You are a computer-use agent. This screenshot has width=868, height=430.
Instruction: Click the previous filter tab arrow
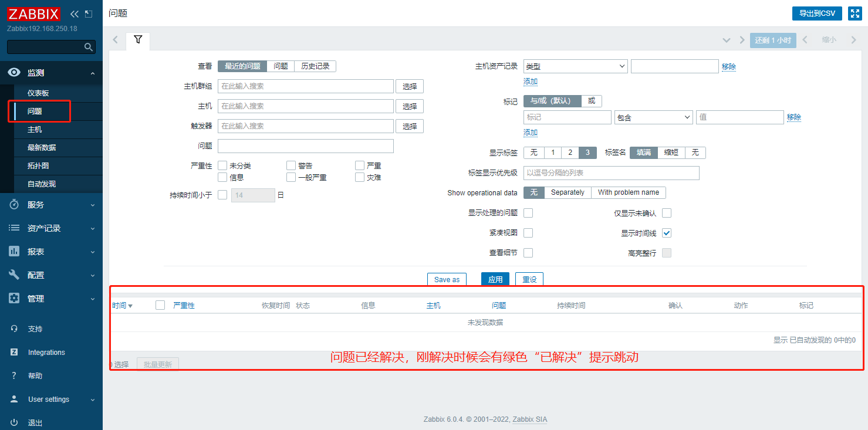point(116,40)
